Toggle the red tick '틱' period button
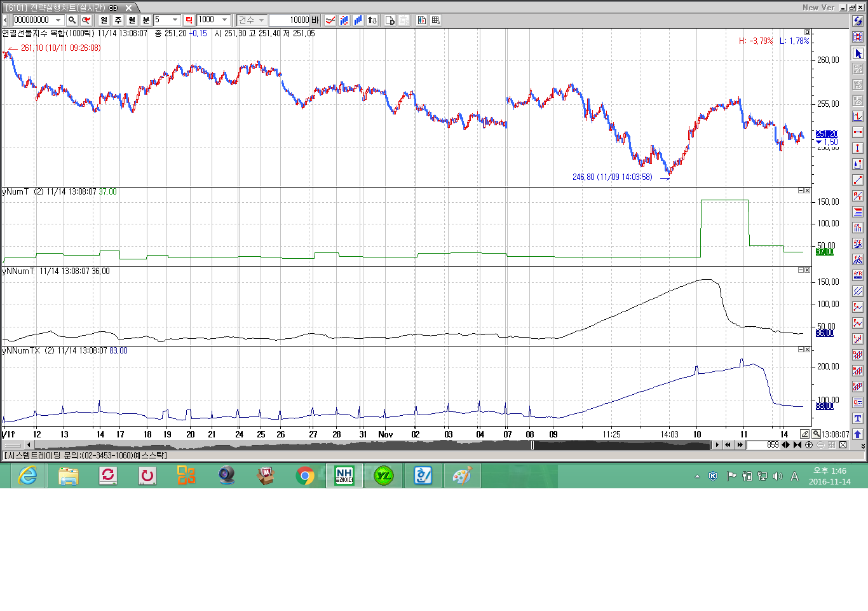Viewport: 868px width, 611px height. click(x=189, y=20)
